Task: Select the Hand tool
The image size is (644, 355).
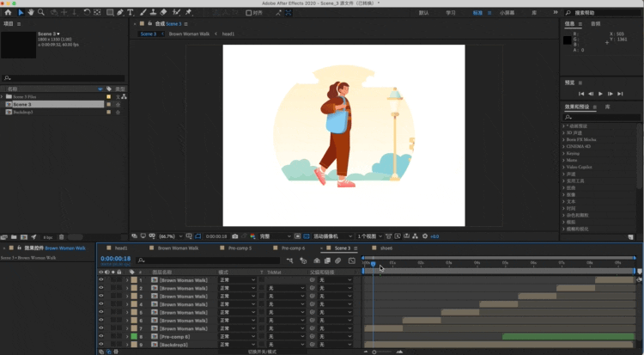Action: tap(32, 13)
